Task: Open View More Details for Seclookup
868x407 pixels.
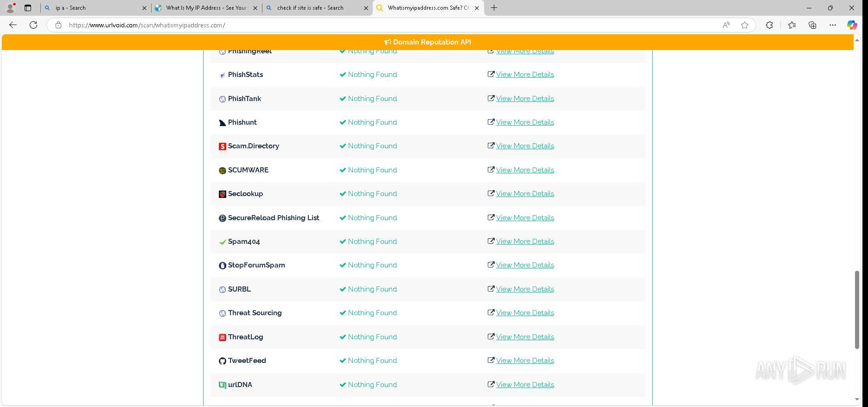Action: (x=525, y=194)
